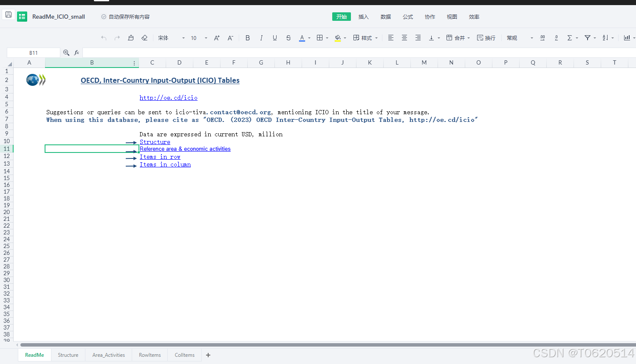This screenshot has height=364, width=636.
Task: Open the 开始 ribbon tab
Action: pos(342,17)
